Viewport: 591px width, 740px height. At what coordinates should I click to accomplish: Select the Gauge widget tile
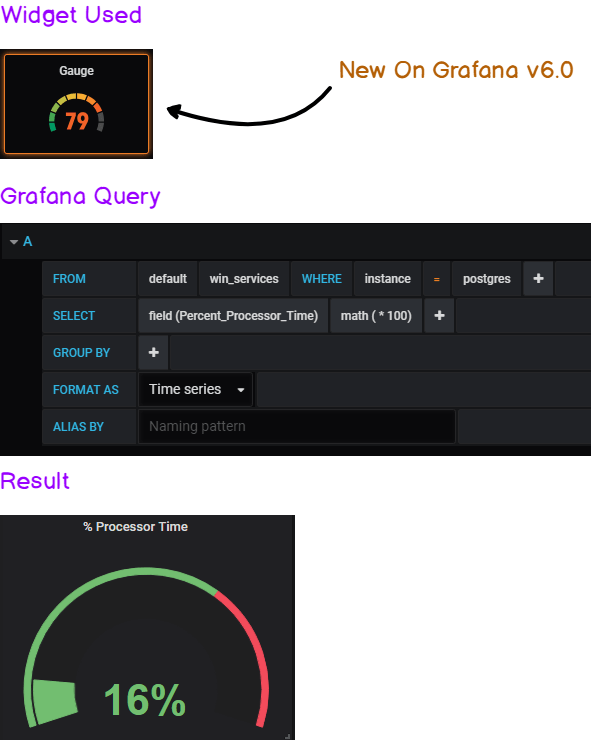[76, 104]
